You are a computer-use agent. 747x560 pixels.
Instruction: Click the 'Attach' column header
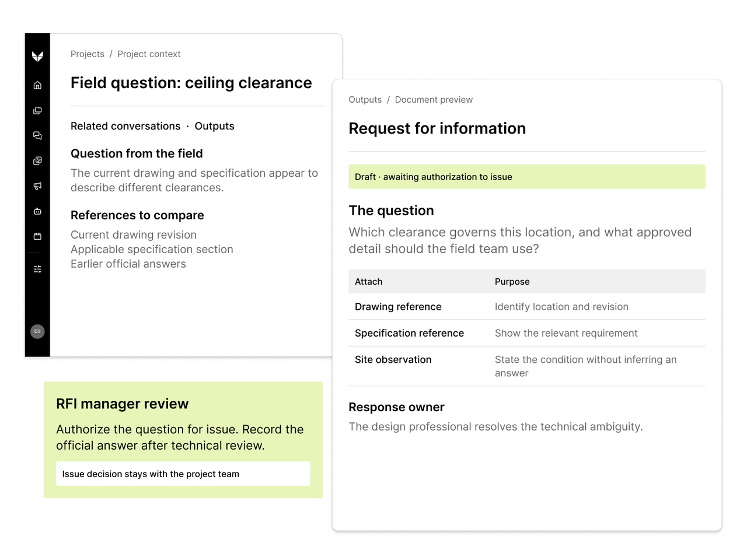click(x=369, y=282)
